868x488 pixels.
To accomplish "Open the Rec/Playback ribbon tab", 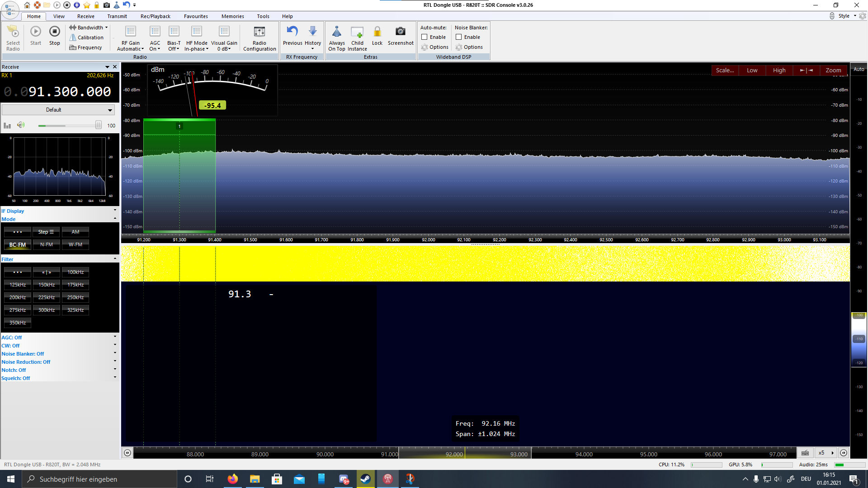I will (x=155, y=16).
